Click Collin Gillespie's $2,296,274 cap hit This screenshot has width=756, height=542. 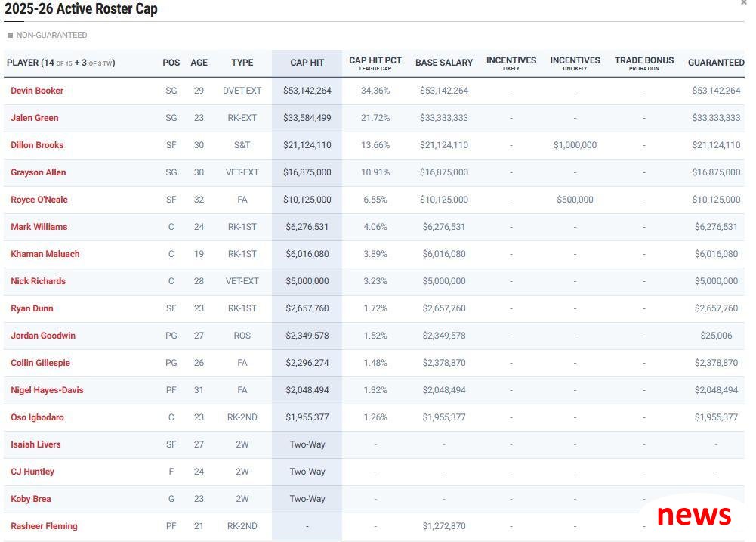coord(307,363)
